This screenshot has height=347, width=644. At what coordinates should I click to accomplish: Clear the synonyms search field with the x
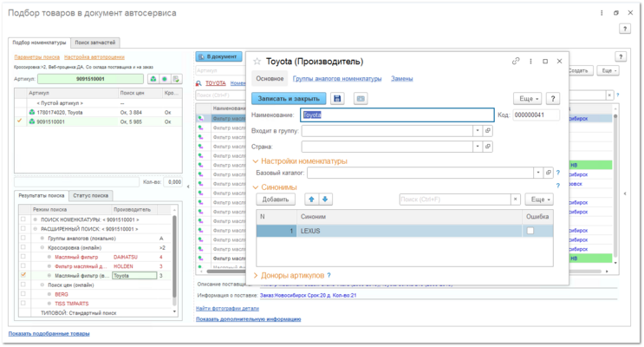[x=516, y=200]
